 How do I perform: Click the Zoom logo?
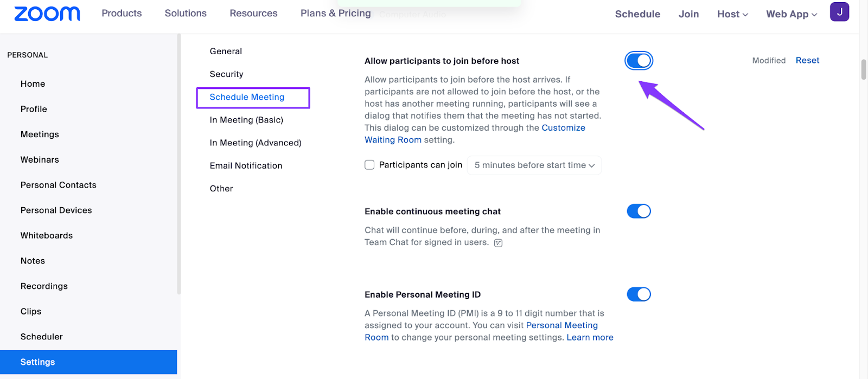47,14
